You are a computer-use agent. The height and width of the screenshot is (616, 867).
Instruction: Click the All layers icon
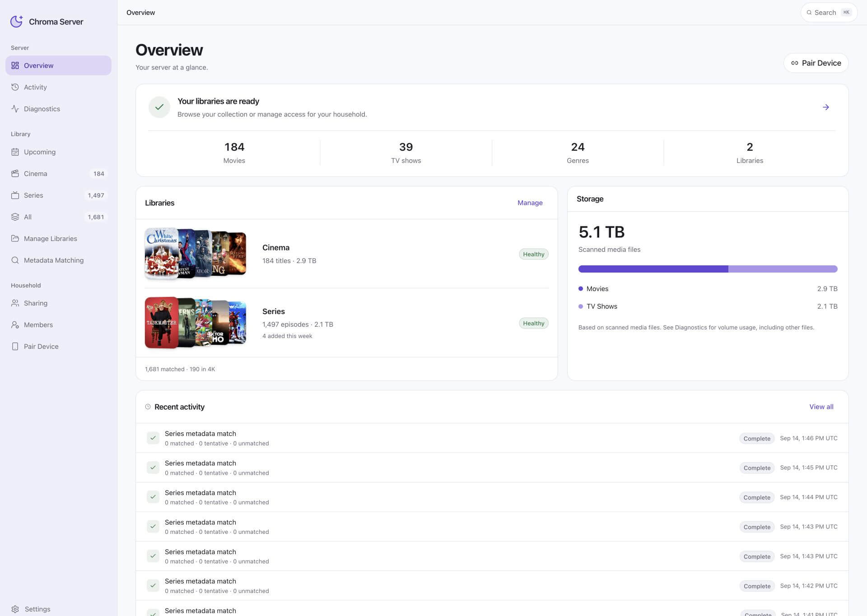tap(15, 217)
